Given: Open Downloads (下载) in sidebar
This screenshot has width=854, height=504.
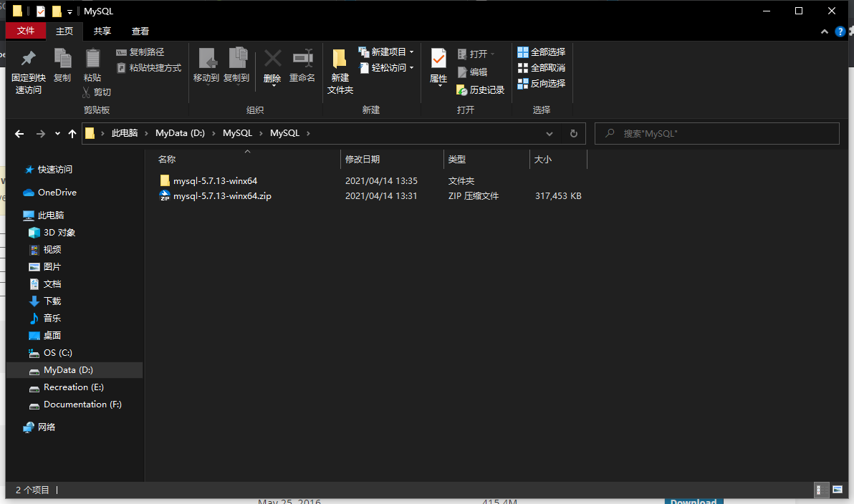Looking at the screenshot, I should click(x=52, y=301).
